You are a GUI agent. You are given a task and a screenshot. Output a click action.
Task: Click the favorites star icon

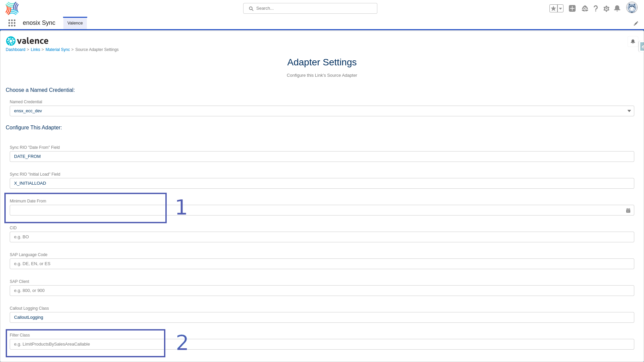click(x=553, y=8)
